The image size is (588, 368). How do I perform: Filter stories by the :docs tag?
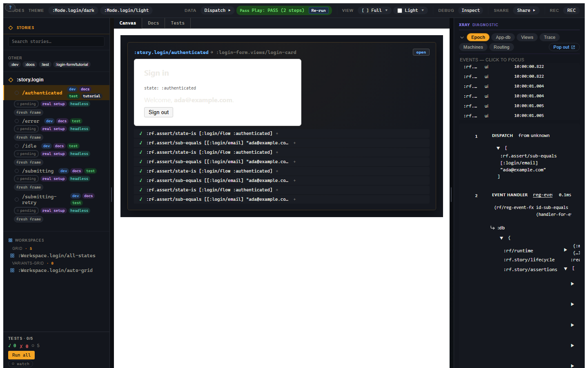point(30,65)
